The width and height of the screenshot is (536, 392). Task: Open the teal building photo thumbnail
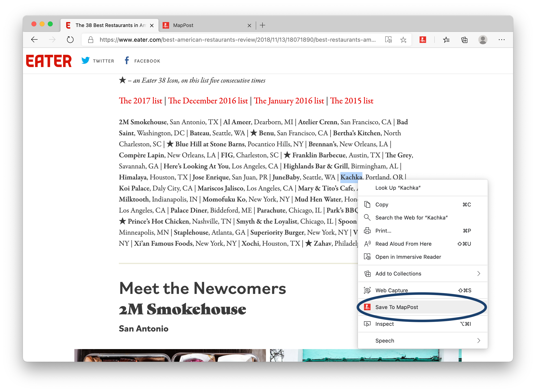click(365, 355)
